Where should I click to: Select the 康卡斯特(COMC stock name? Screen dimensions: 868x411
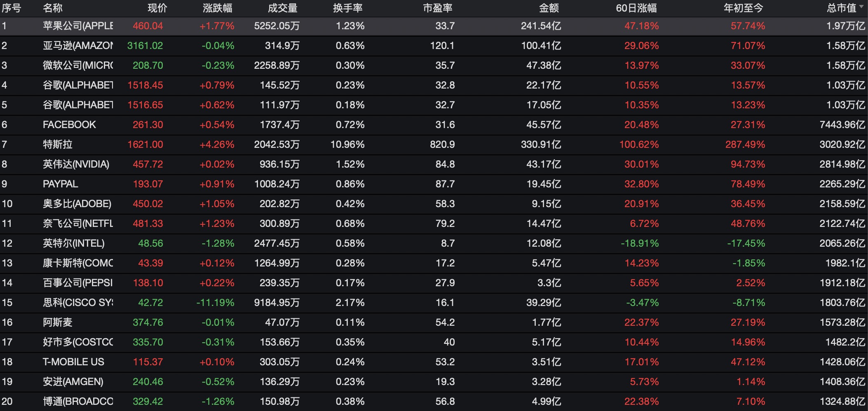pyautogui.click(x=78, y=263)
